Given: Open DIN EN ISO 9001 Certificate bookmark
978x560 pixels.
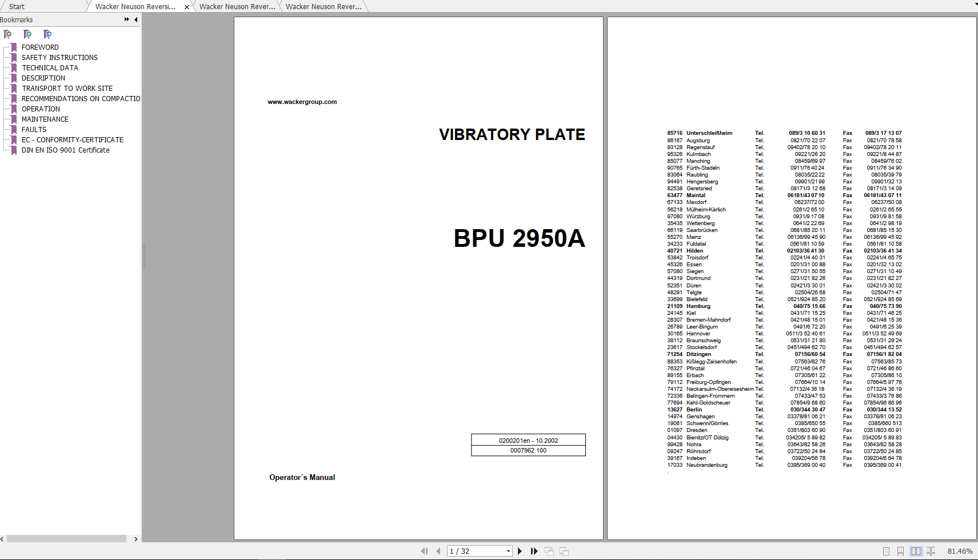Looking at the screenshot, I should click(66, 150).
